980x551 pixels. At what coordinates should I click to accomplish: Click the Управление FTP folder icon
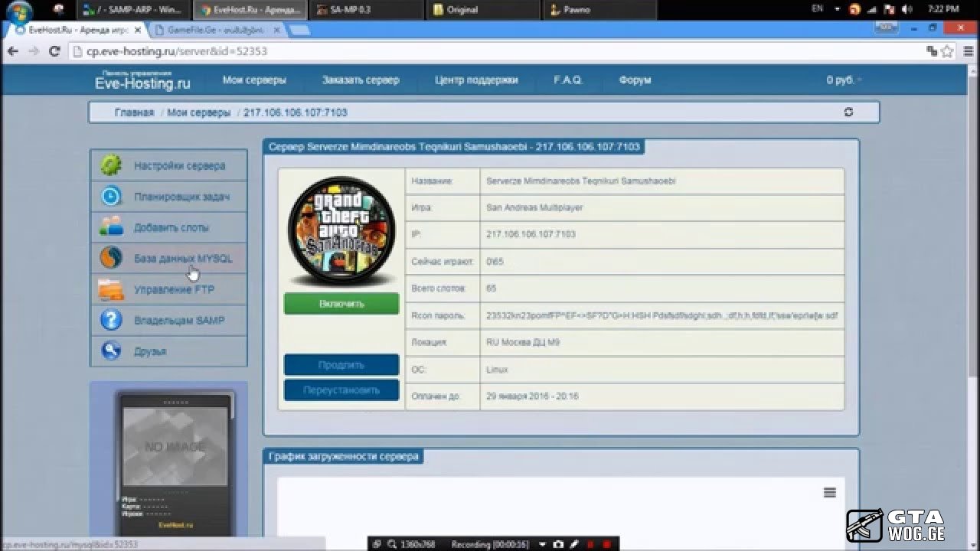pyautogui.click(x=111, y=290)
